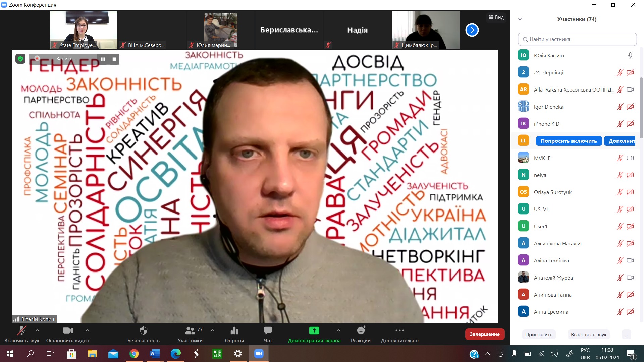Open taskbar Settings gear icon

coord(238,354)
